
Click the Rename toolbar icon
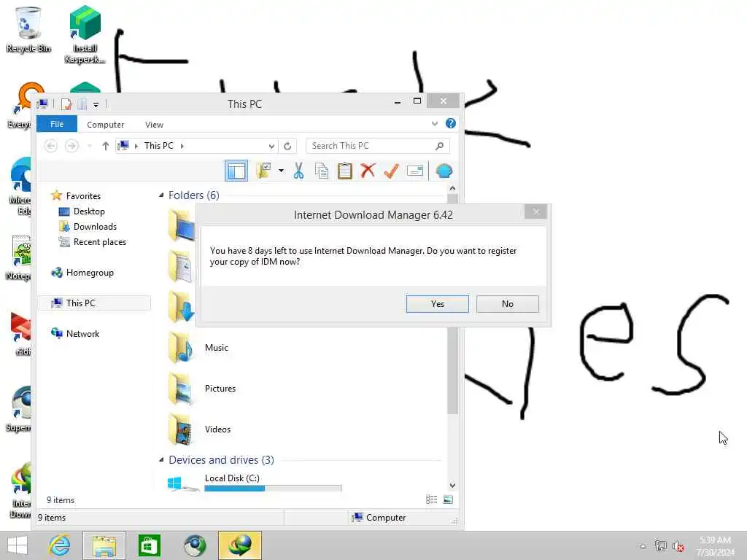(x=415, y=171)
